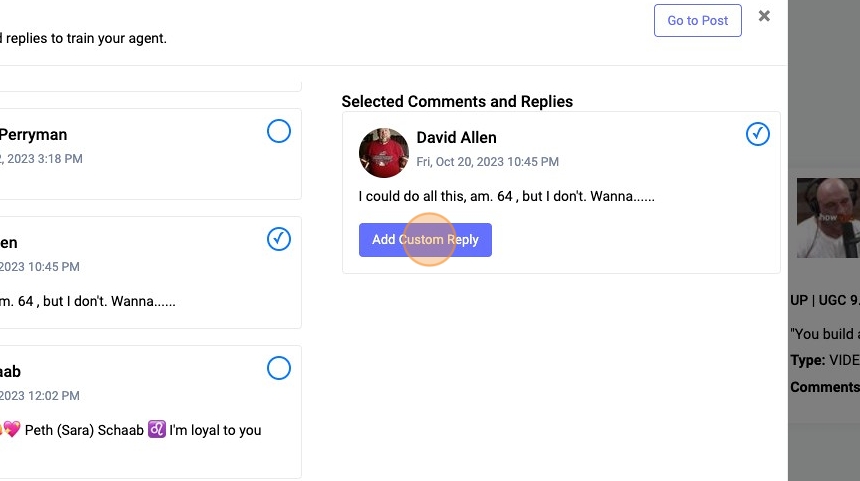
Task: Click the David Allen name in selected panel
Action: tap(456, 137)
